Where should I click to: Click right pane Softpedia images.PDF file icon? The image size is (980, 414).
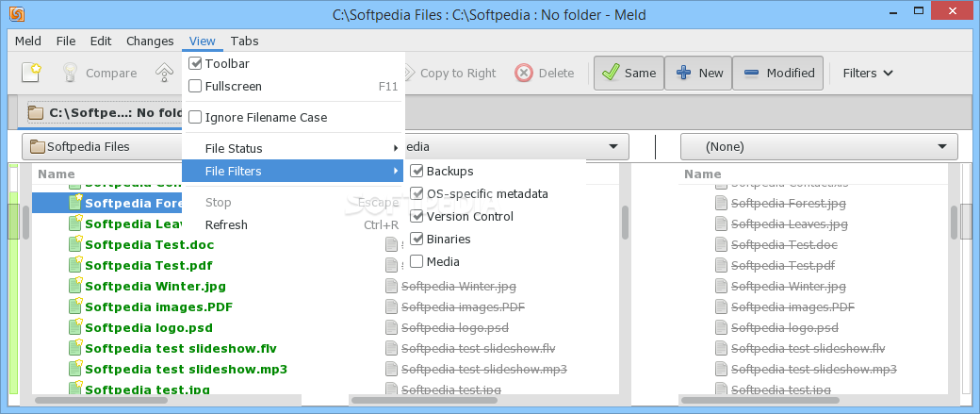coord(721,306)
